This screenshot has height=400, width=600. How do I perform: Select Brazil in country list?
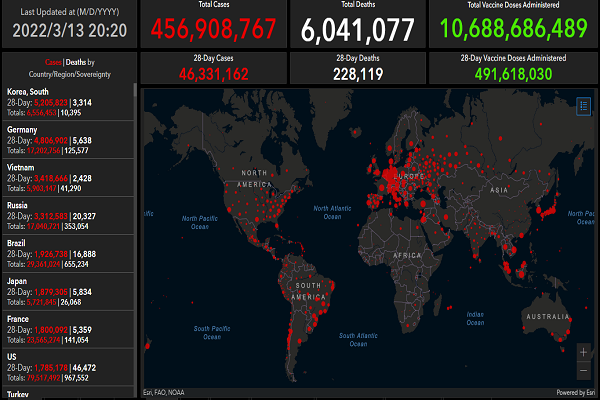[x=68, y=253]
